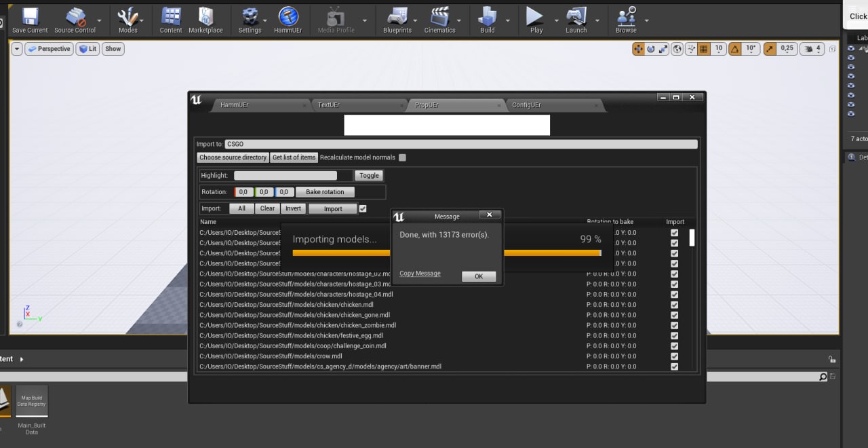Image resolution: width=868 pixels, height=448 pixels.
Task: Select the scale gizmo mode
Action: 663,49
